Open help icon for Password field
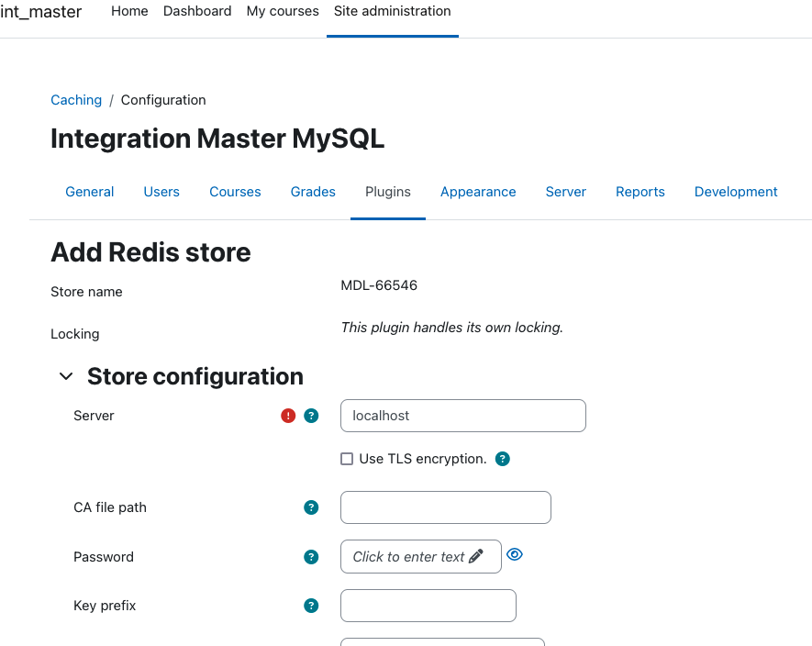Viewport: 812px width, 646px height. click(x=311, y=557)
